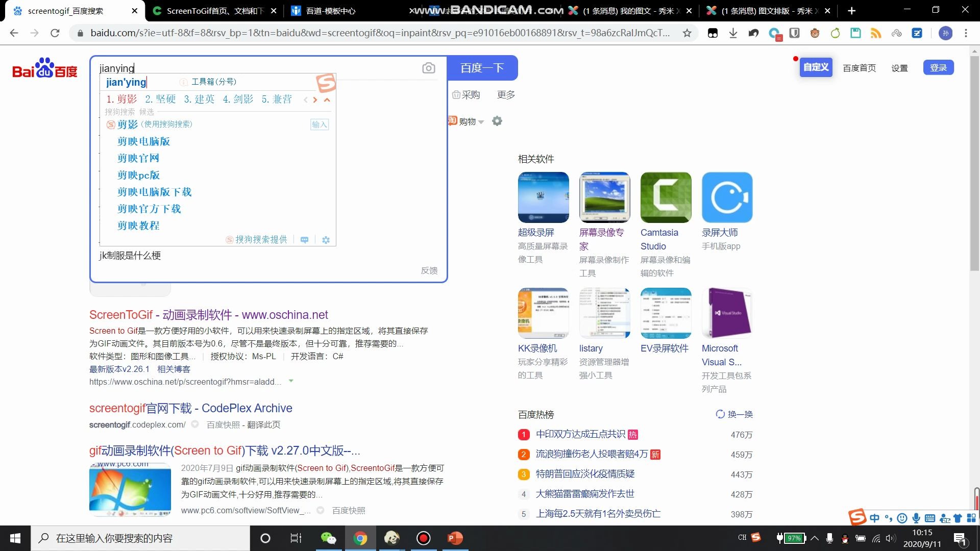
Task: Switch to the ScreenToGif首页 tab
Action: click(x=214, y=11)
